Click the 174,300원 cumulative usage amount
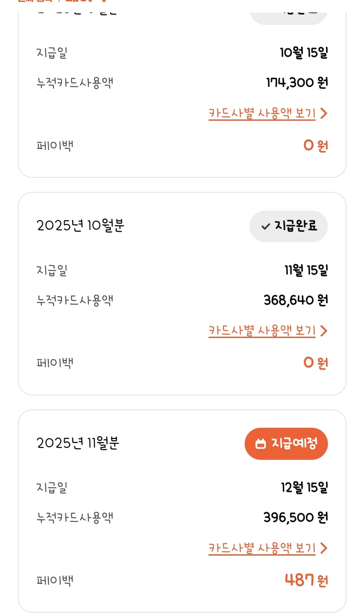 [x=297, y=82]
